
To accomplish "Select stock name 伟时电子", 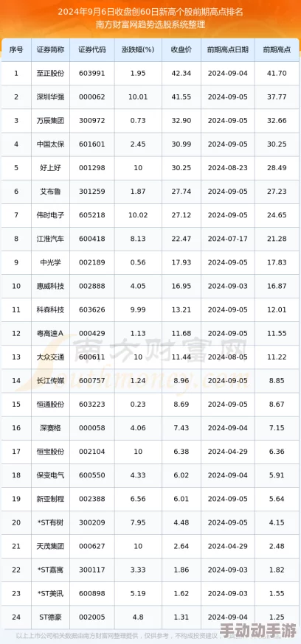I will (51, 215).
